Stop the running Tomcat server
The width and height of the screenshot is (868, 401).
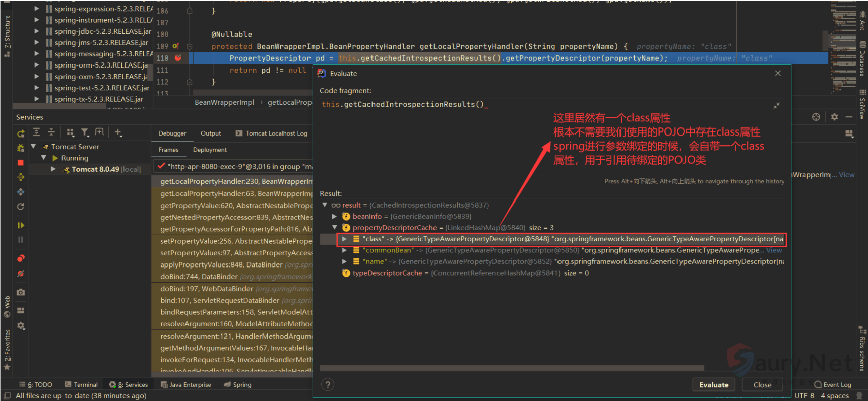click(21, 163)
